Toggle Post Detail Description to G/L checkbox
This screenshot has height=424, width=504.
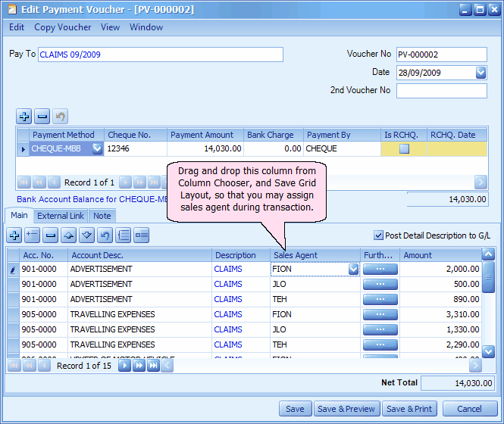pyautogui.click(x=379, y=235)
